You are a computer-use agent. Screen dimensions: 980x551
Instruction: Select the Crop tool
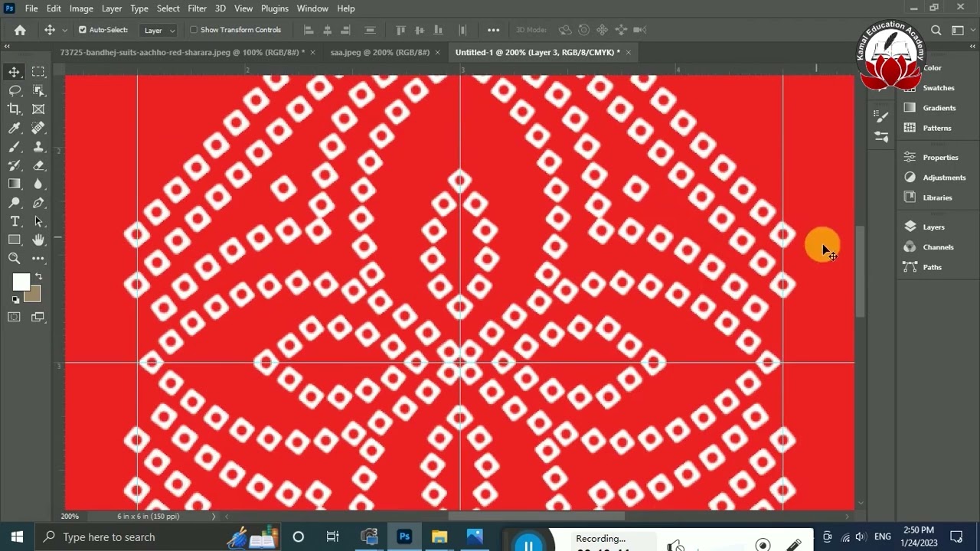[x=15, y=109]
